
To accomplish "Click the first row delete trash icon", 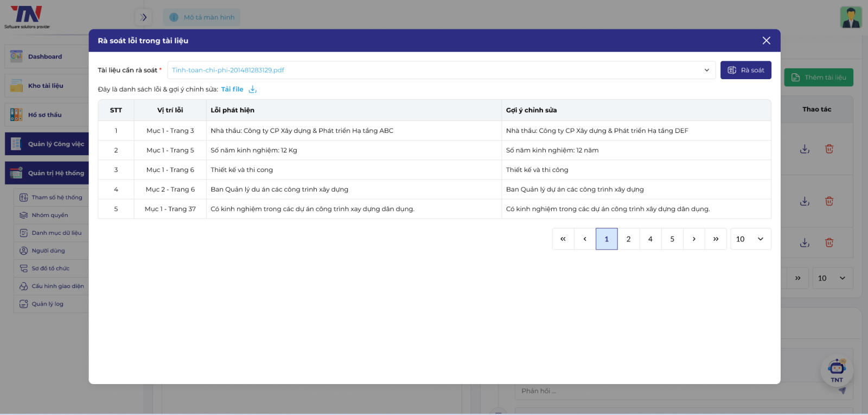I will point(829,149).
